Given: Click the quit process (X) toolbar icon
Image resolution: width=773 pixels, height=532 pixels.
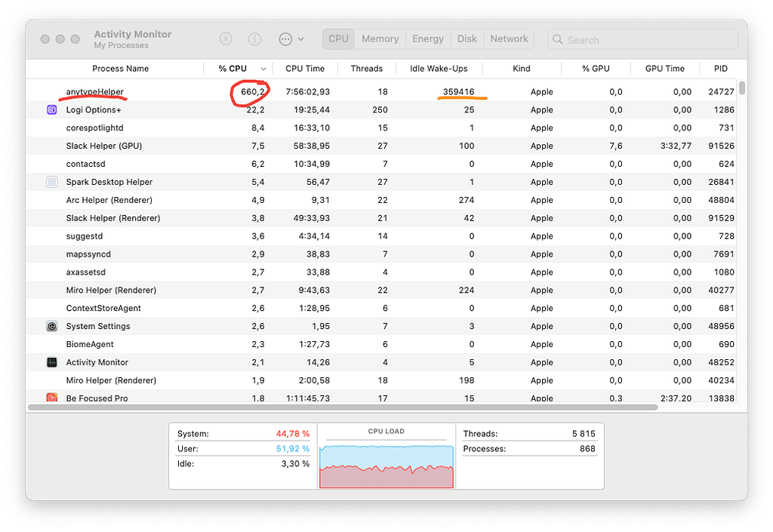Looking at the screenshot, I should tap(226, 38).
